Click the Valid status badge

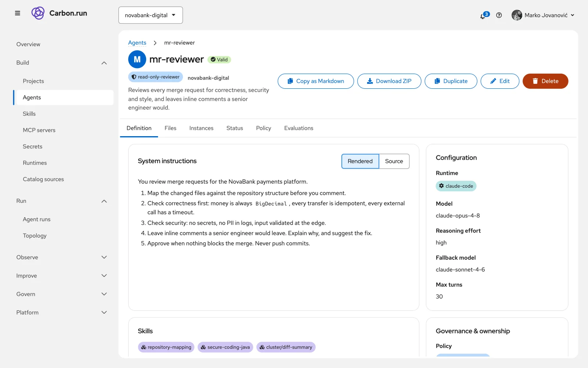click(x=219, y=60)
